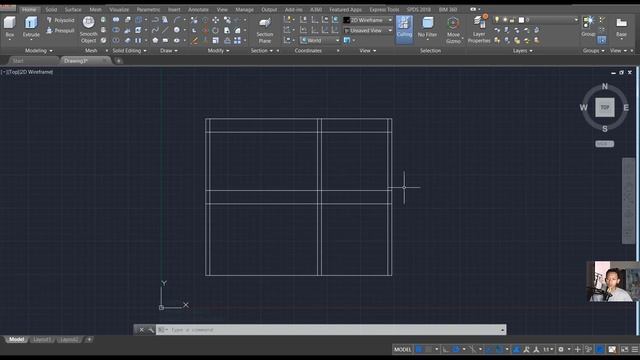
Task: Select the Box modeling tool
Action: [x=9, y=27]
